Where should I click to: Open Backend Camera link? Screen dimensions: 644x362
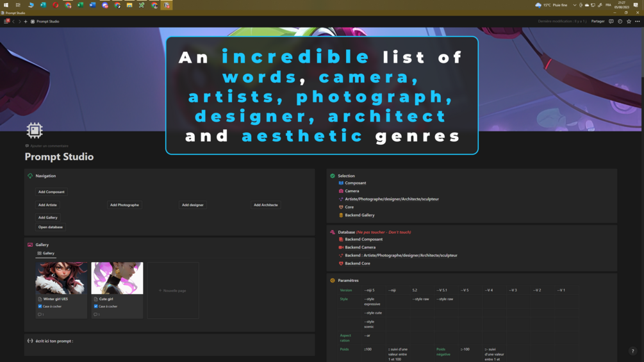pos(360,247)
